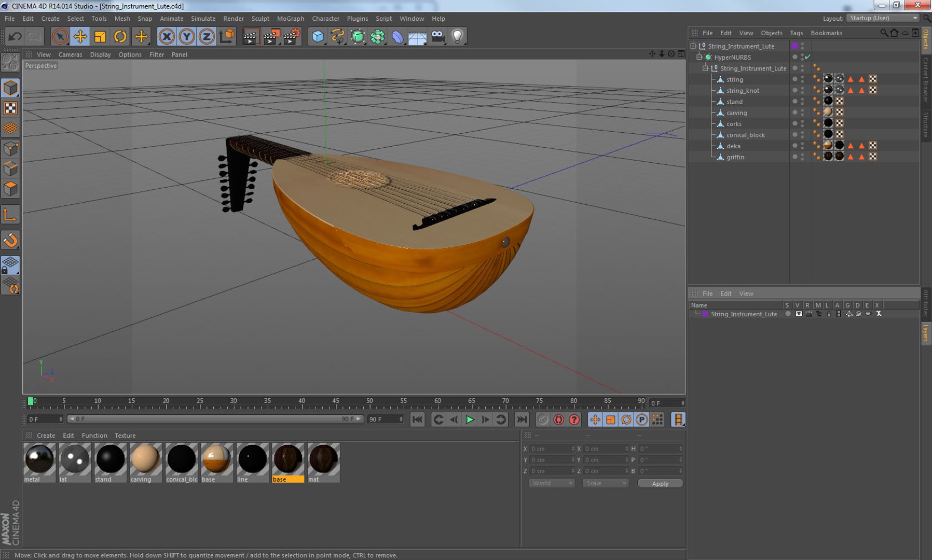This screenshot has height=560, width=932.
Task: Activate Make Editable icon in left toolbar
Action: (x=10, y=63)
